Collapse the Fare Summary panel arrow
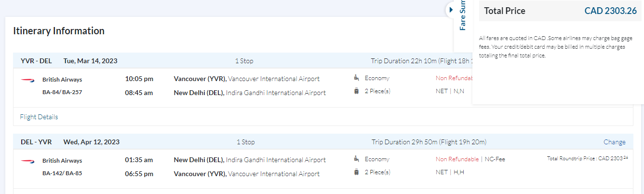Viewport: 644px width, 194px height. 451,10
